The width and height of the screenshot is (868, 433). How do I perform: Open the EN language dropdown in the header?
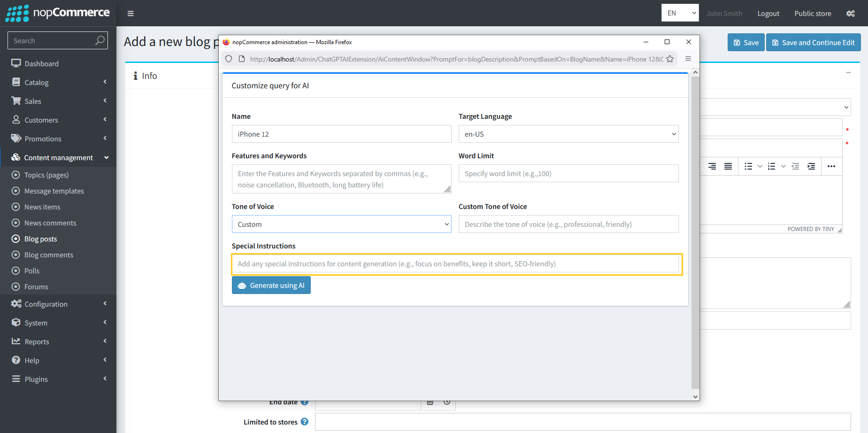click(680, 13)
